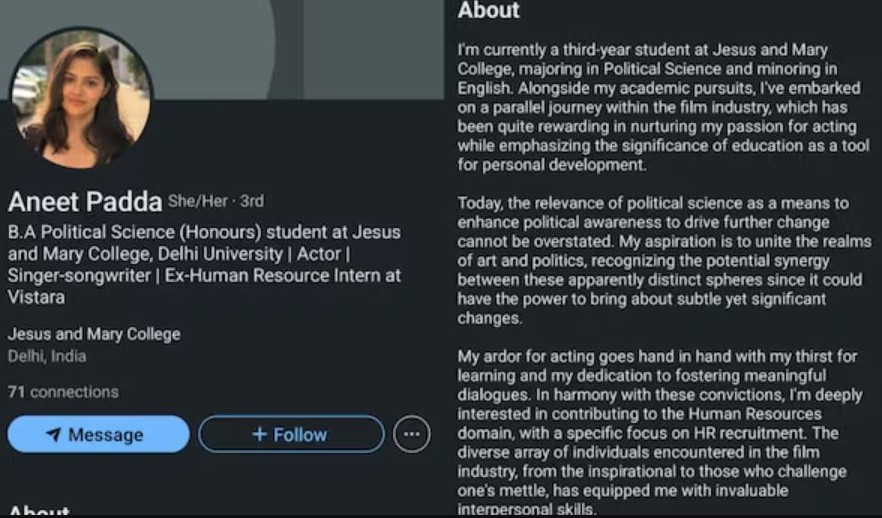Click the plus icon in Follow button
Image resolution: width=882 pixels, height=518 pixels.
[259, 435]
